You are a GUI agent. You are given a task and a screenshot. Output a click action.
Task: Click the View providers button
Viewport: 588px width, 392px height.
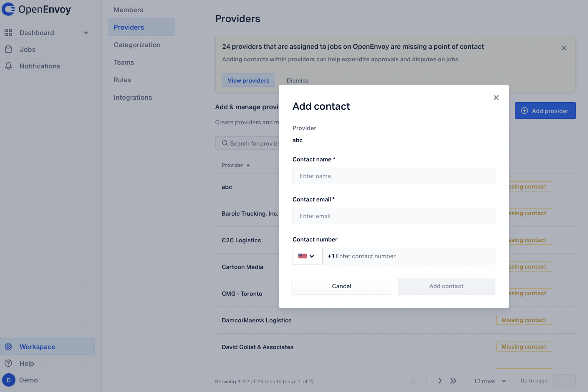(249, 80)
